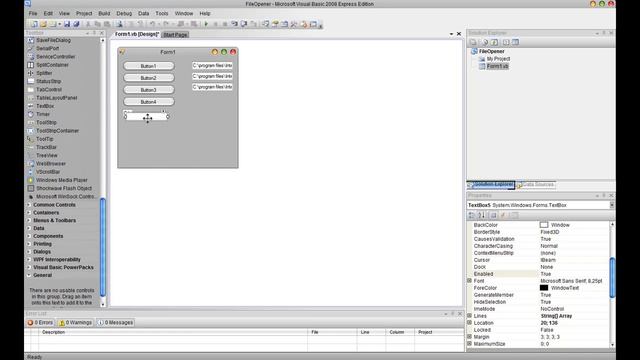640x360 pixels.
Task: Expand the Location property node
Action: [470, 323]
